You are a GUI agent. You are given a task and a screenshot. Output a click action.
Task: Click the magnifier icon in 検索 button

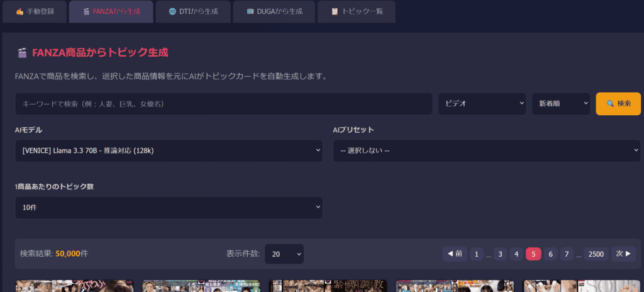(x=609, y=104)
